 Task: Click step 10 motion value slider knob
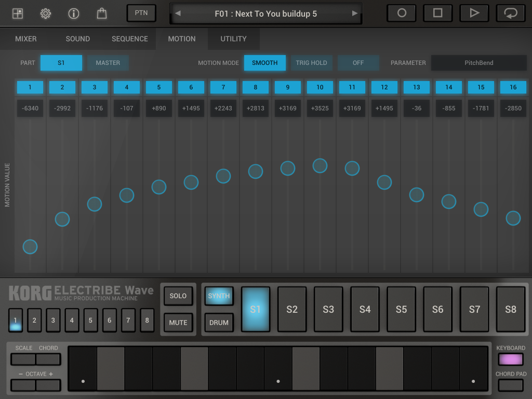pyautogui.click(x=320, y=166)
